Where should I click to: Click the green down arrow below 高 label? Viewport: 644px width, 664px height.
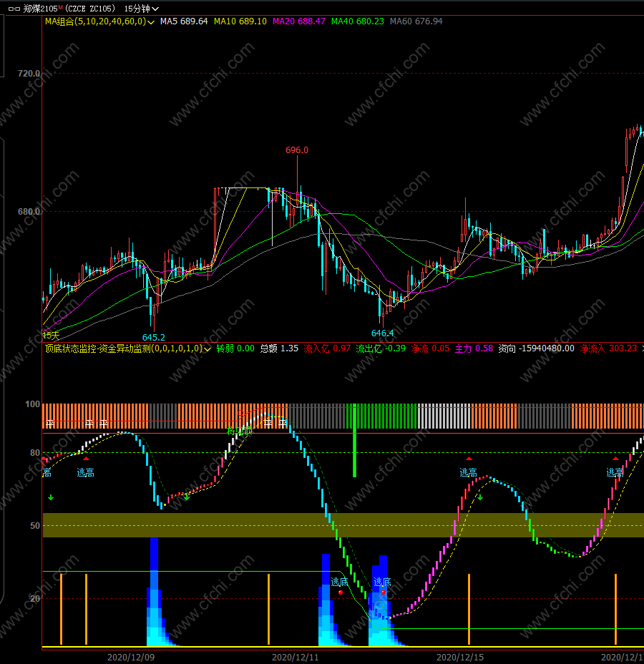pos(51,497)
